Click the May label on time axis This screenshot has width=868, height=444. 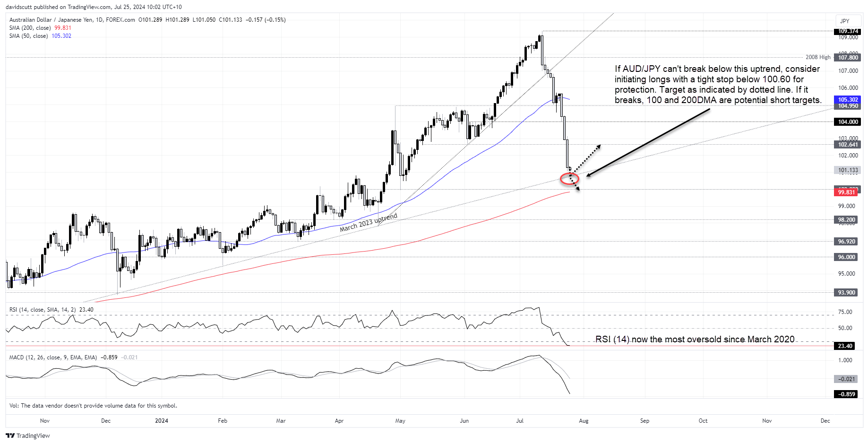pyautogui.click(x=400, y=421)
